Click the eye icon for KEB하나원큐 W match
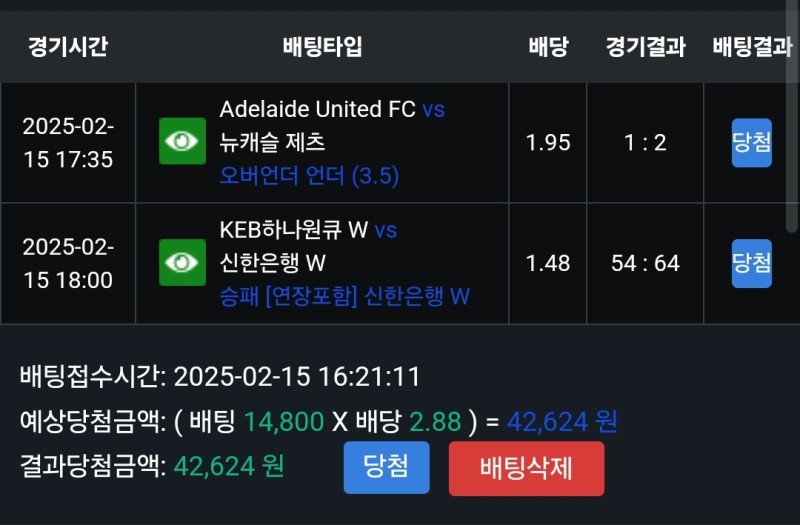The image size is (800, 525). pyautogui.click(x=182, y=262)
